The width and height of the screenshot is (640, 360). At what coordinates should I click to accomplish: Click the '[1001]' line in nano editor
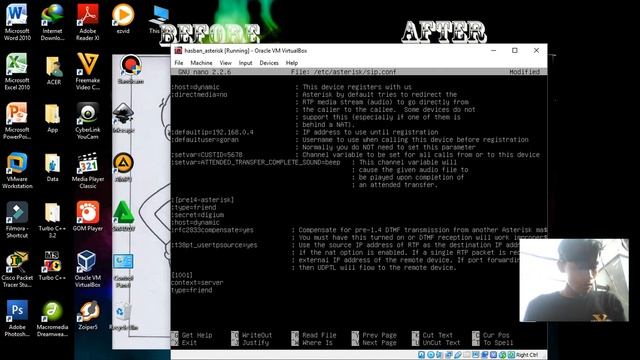click(182, 275)
